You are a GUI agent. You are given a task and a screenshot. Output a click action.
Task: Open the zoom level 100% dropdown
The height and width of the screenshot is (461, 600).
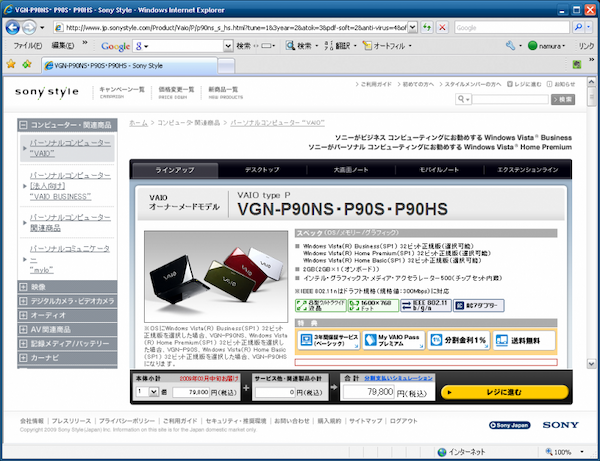(582, 452)
